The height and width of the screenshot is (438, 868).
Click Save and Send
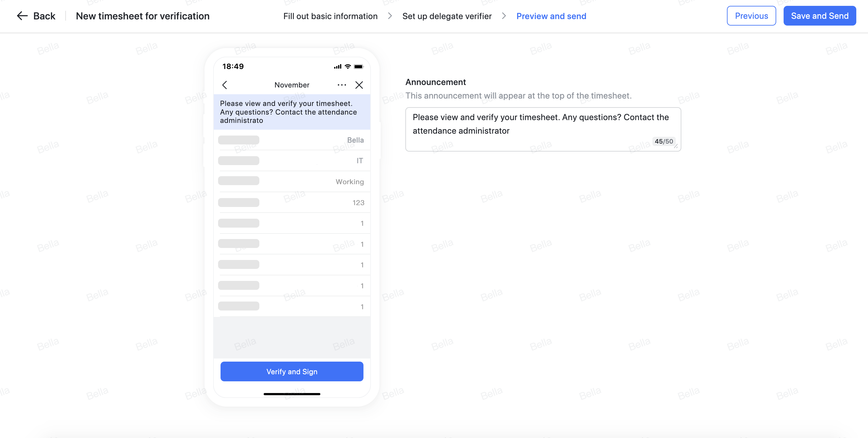(x=819, y=15)
